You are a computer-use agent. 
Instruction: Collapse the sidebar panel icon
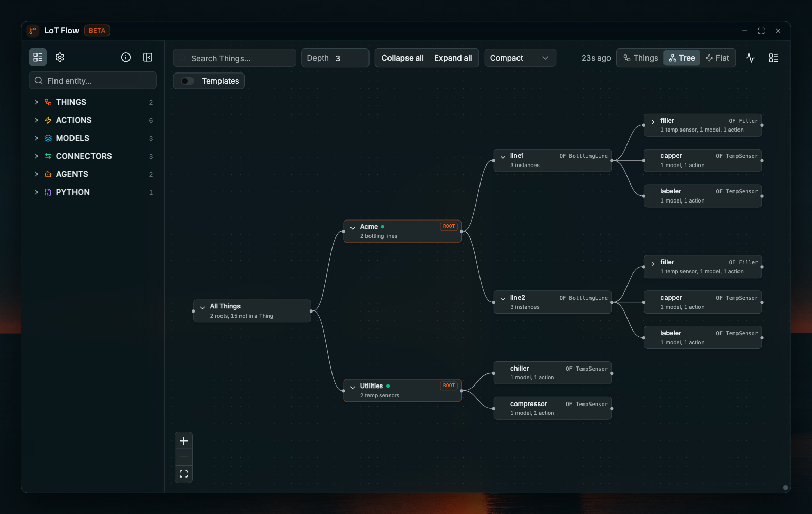pyautogui.click(x=147, y=57)
